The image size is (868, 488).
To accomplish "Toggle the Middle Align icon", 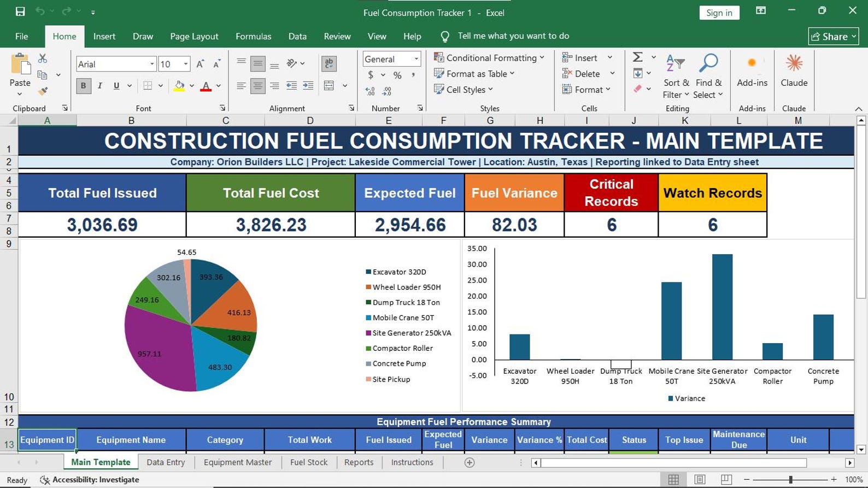I will (258, 63).
